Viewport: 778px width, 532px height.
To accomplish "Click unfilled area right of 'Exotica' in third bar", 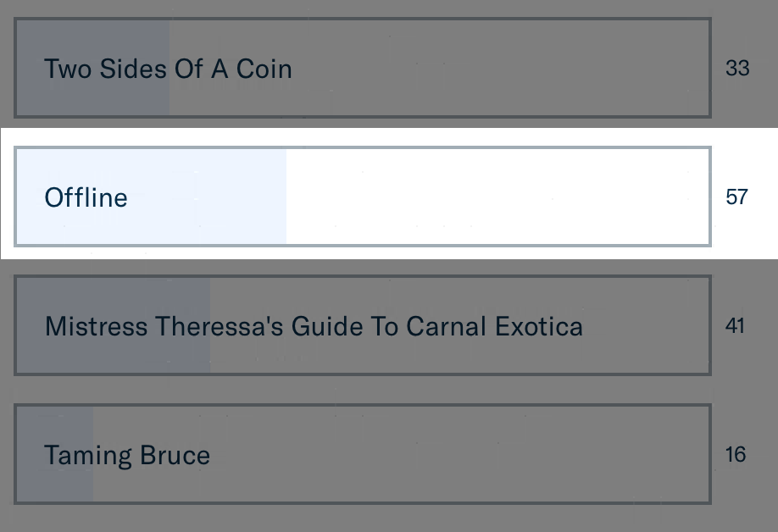I will click(646, 325).
